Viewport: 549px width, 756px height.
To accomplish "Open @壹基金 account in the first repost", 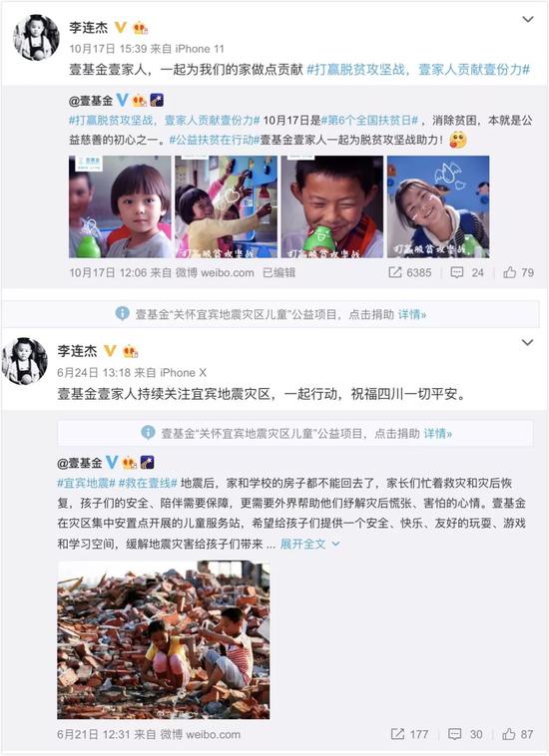I will pos(91,101).
